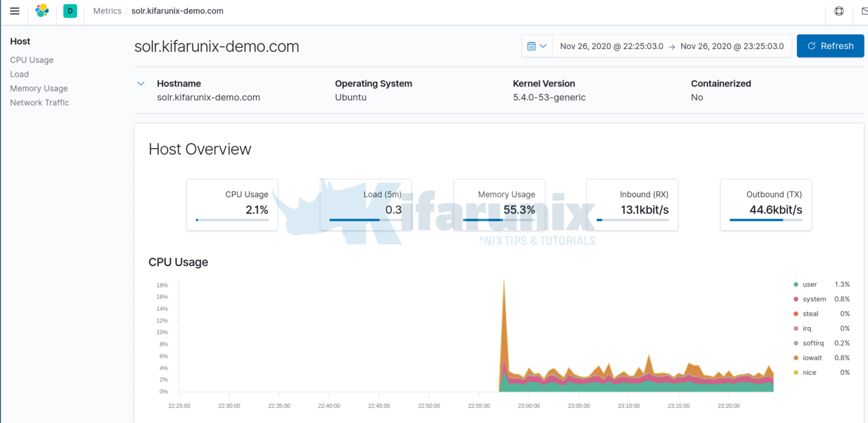This screenshot has height=423, width=868.
Task: Click the calendar icon in the time picker
Action: [x=531, y=46]
